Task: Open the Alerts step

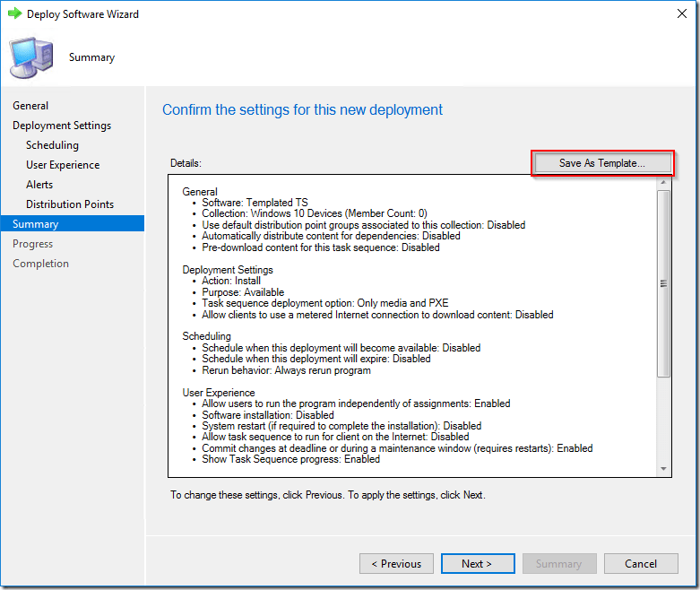Action: click(39, 185)
